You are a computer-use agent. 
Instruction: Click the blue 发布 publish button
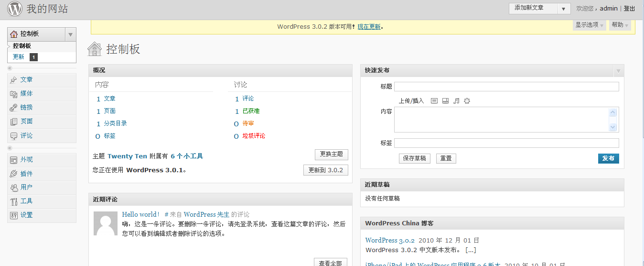pyautogui.click(x=608, y=158)
